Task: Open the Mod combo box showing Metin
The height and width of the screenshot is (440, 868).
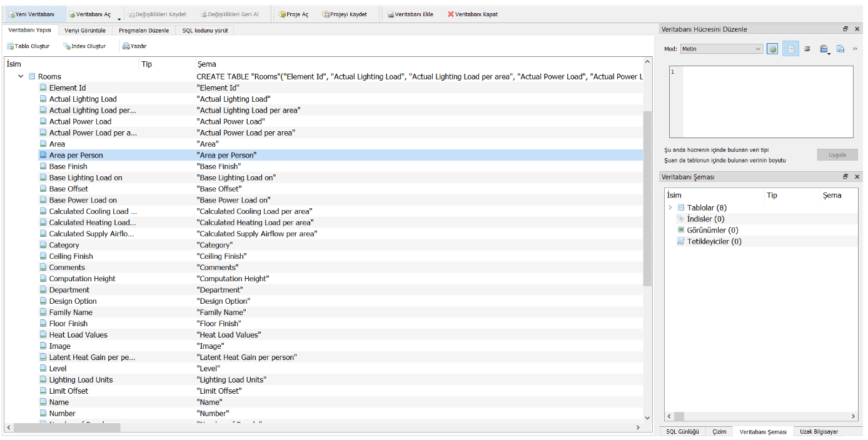Action: (x=722, y=49)
